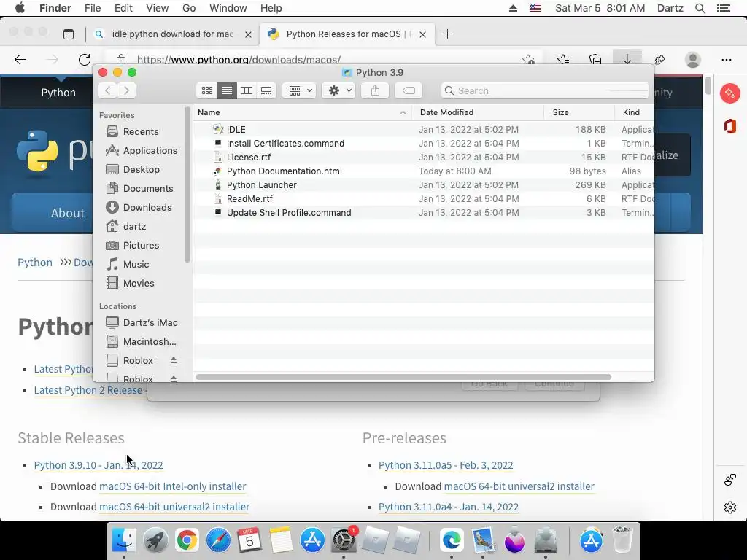Open System Preferences from the Dock

coord(344,540)
